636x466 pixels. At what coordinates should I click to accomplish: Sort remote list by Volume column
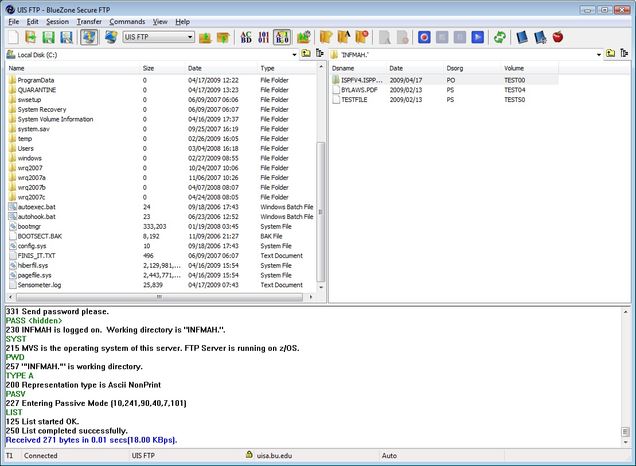pyautogui.click(x=530, y=68)
